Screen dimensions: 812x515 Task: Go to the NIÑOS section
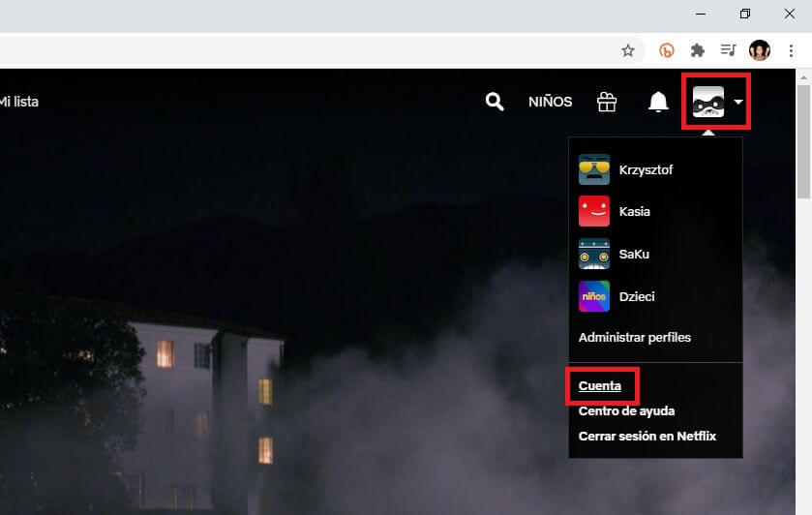click(550, 102)
